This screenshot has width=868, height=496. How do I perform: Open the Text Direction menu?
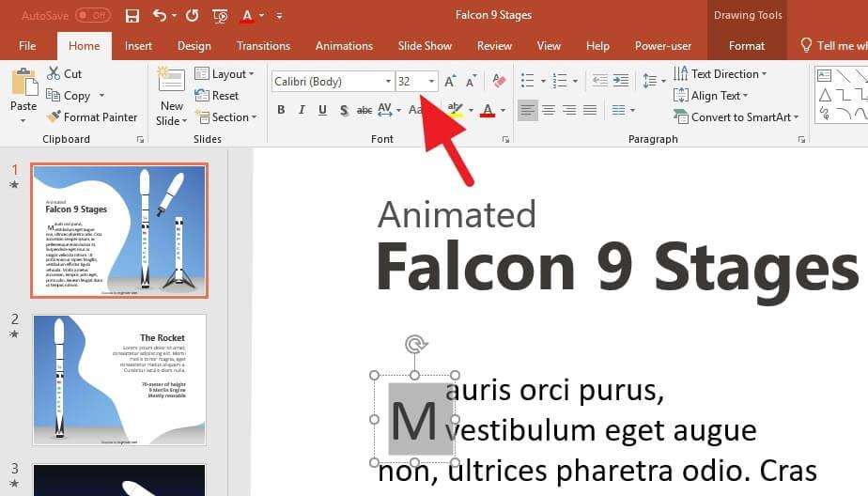(720, 73)
